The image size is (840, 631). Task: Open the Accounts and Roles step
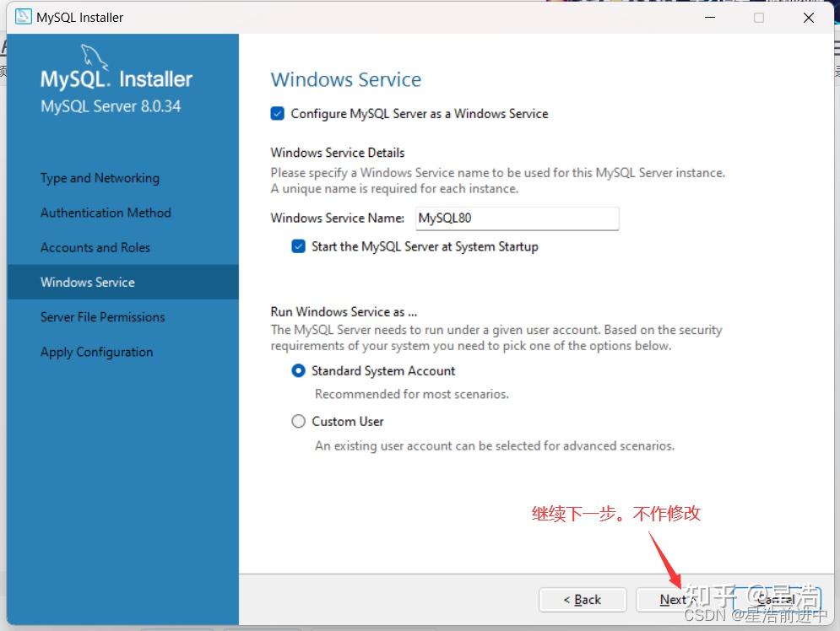click(95, 247)
